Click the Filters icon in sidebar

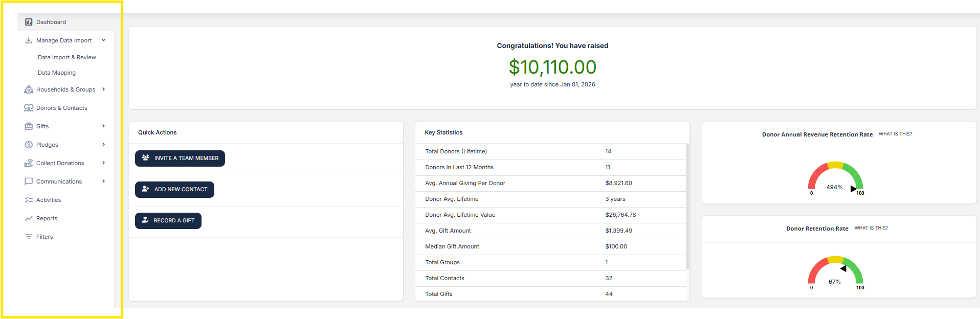click(x=29, y=237)
